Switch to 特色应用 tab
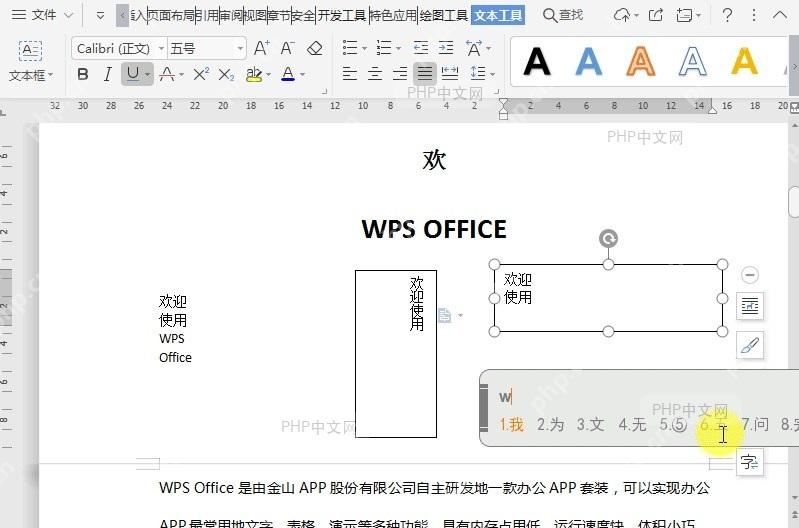Image resolution: width=799 pixels, height=528 pixels. tap(393, 15)
